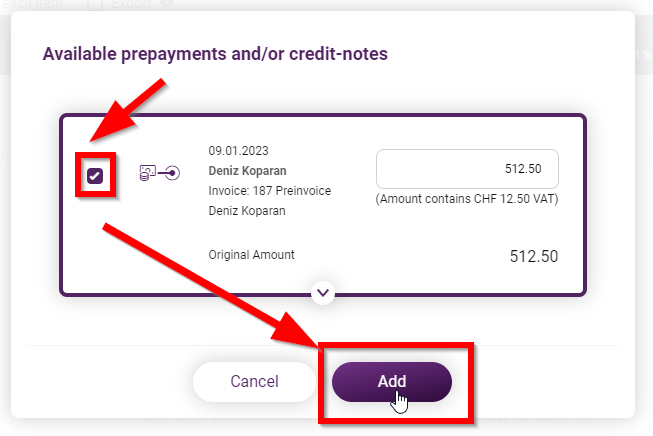653x436 pixels.
Task: Toggle the Export checkbox behind dialog
Action: [x=95, y=4]
